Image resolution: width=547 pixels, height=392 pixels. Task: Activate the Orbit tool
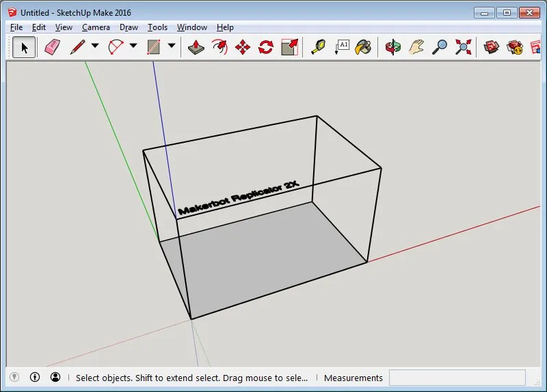pos(393,47)
